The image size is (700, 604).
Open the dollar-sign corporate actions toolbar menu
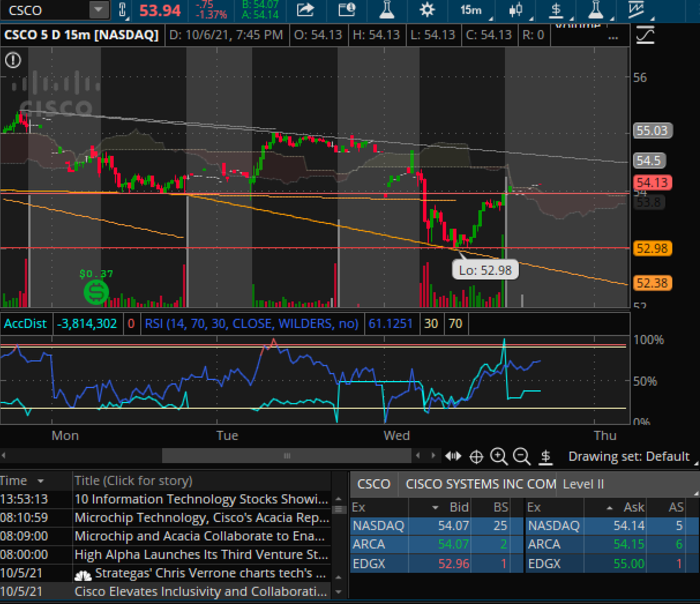pos(556,10)
